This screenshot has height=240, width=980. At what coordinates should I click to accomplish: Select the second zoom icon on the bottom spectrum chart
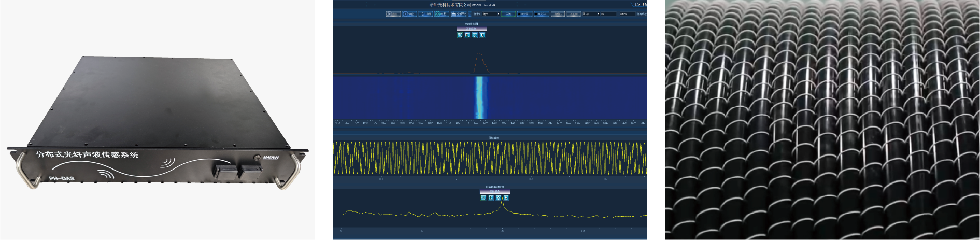point(491,197)
